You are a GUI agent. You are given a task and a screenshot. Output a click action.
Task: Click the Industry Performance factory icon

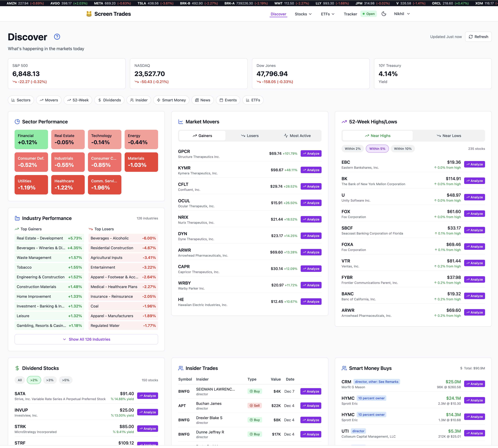click(x=17, y=218)
